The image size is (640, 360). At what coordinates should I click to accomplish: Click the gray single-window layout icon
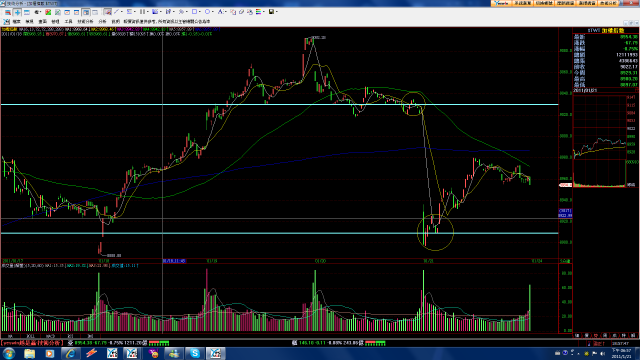[95, 12]
